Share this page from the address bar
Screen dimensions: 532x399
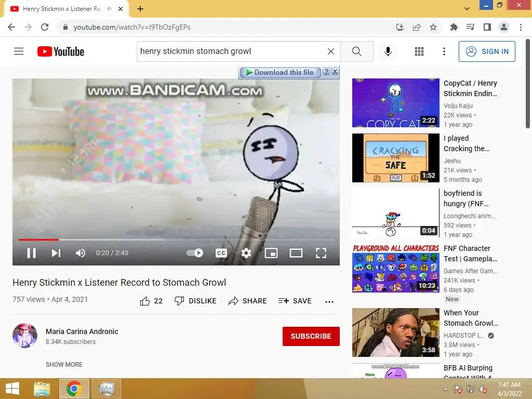pyautogui.click(x=417, y=27)
